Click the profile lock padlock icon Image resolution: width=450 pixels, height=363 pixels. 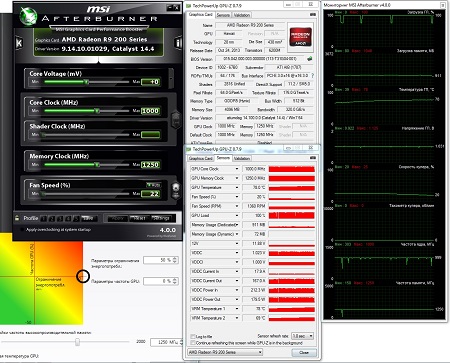(17, 218)
